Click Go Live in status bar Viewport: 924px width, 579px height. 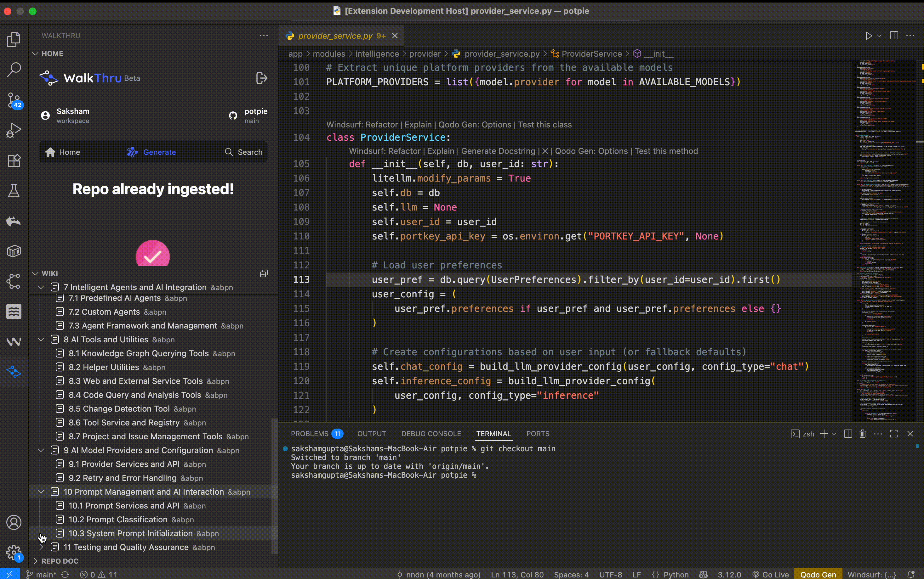(770, 574)
